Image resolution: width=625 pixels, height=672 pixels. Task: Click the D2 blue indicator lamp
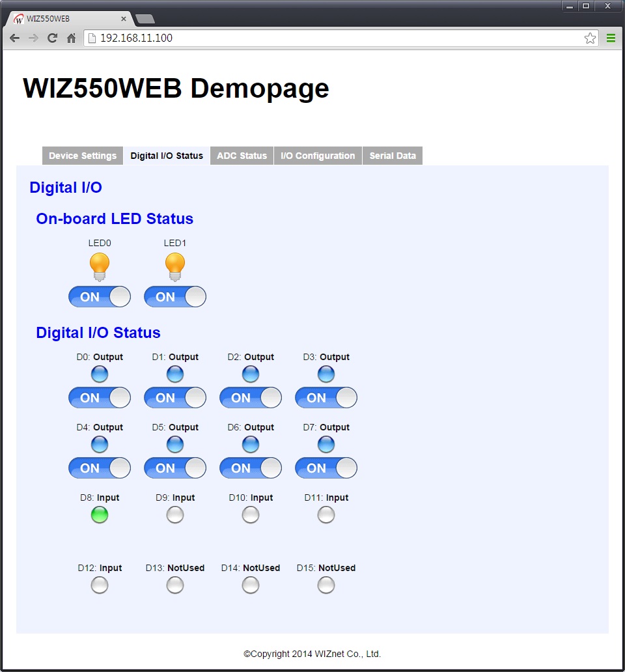click(x=251, y=374)
